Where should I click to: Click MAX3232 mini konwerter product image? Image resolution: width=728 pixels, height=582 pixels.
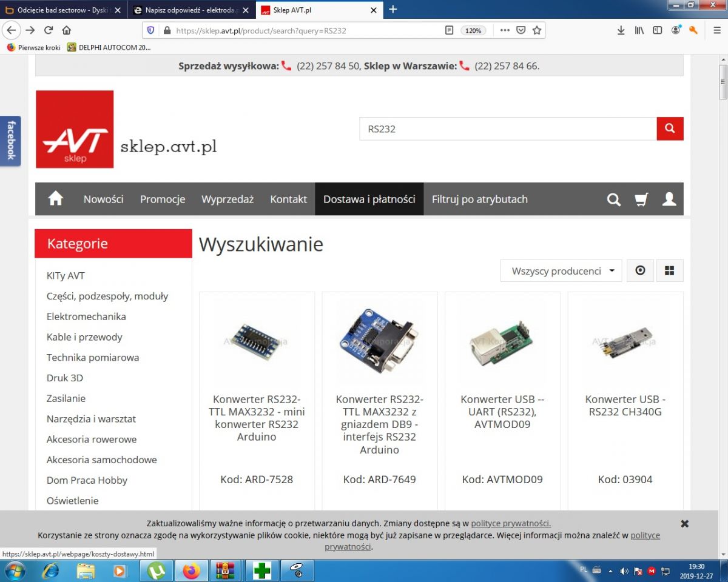click(257, 342)
